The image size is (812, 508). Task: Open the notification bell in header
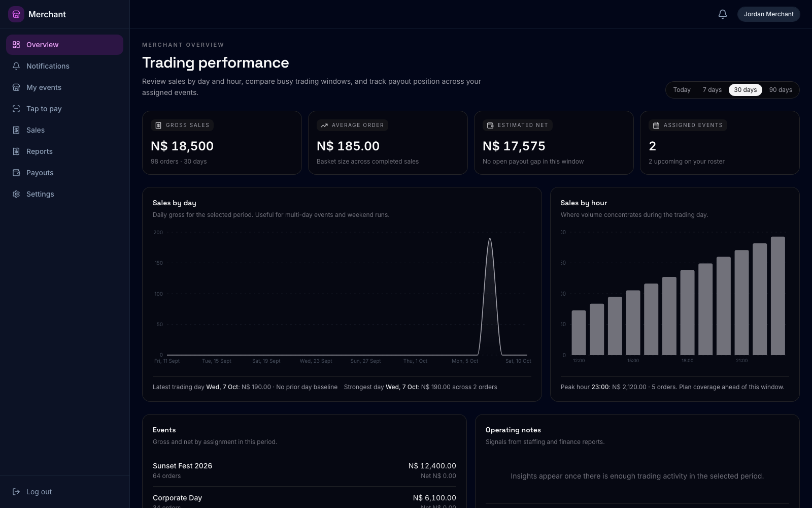pos(723,14)
